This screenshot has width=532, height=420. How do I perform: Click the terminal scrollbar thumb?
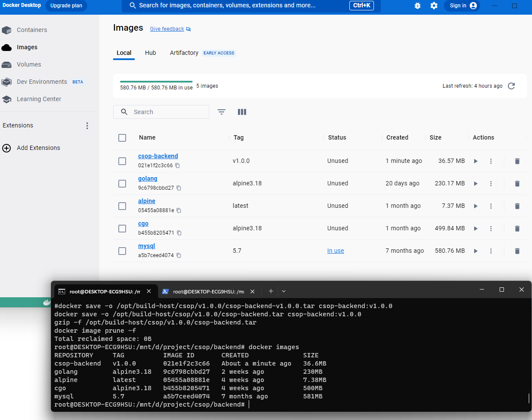(529, 398)
